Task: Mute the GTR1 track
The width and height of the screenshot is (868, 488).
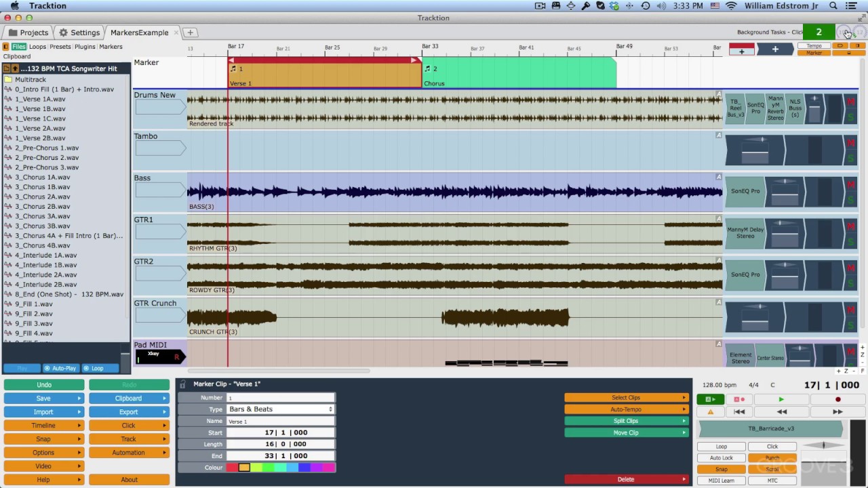Action: pos(851,226)
